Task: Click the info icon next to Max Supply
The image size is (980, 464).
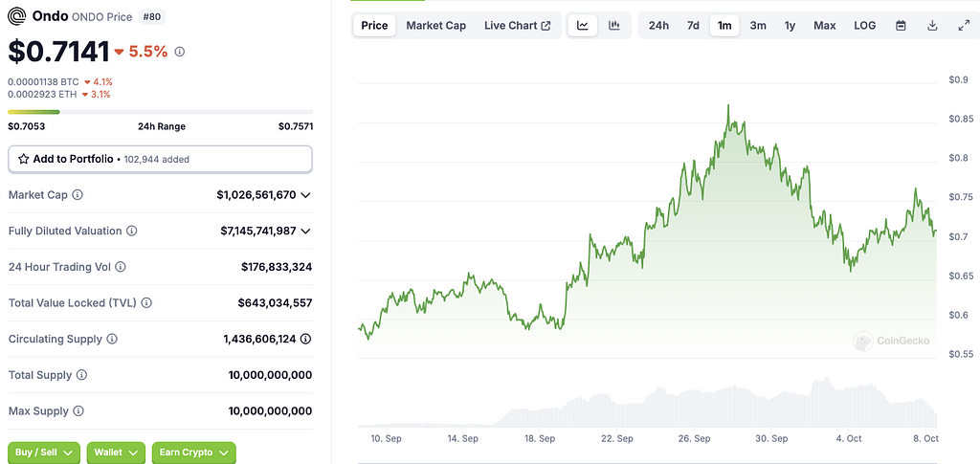Action: click(x=78, y=411)
